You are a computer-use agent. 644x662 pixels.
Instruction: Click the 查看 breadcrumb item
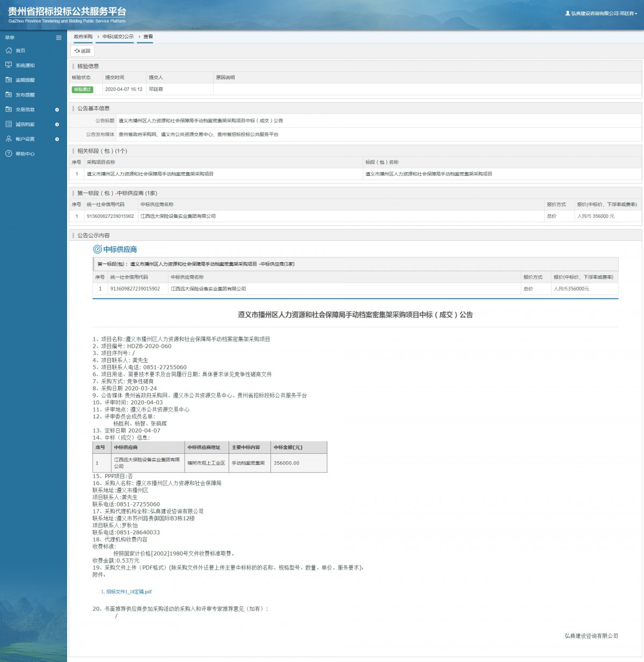148,36
